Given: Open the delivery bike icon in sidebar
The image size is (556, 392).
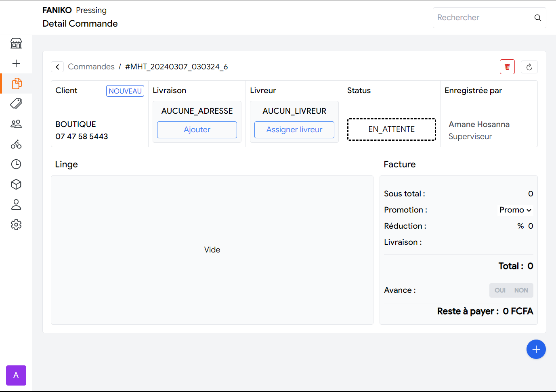Looking at the screenshot, I should pos(16,144).
